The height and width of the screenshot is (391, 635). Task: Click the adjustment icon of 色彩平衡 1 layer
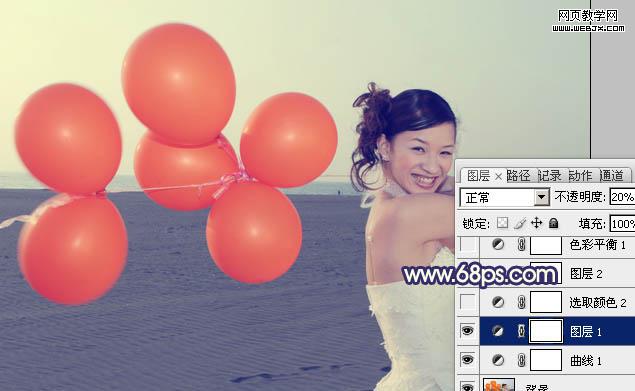(x=498, y=244)
